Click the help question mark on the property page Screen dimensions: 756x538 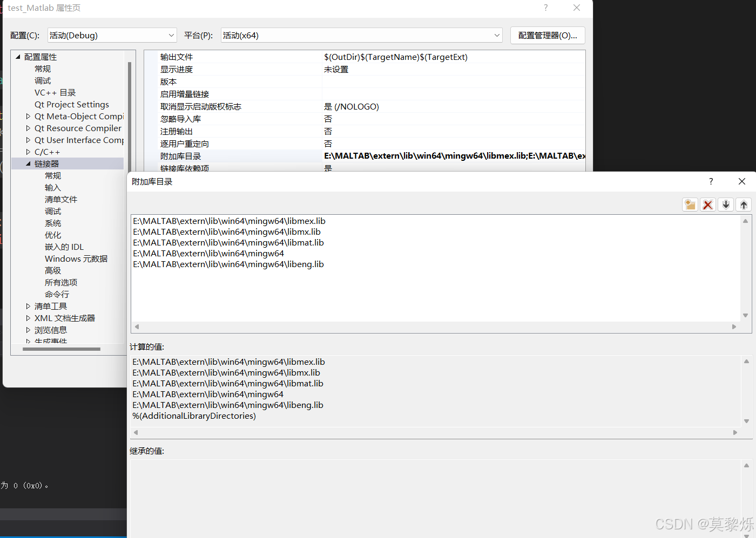545,8
